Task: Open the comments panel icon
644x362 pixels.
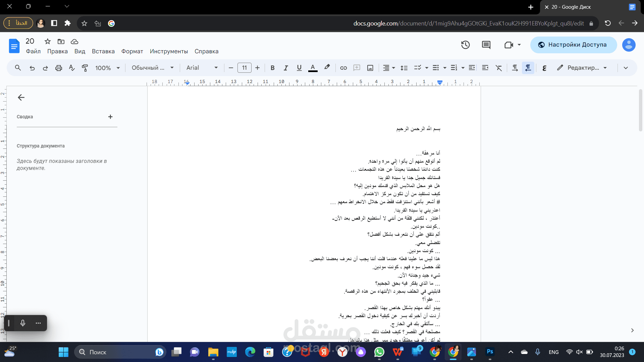Action: tap(486, 45)
